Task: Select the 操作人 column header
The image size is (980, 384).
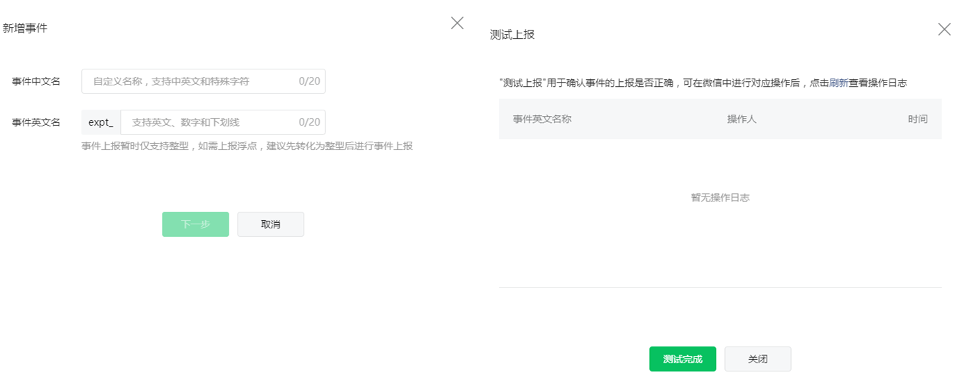Action: 742,119
